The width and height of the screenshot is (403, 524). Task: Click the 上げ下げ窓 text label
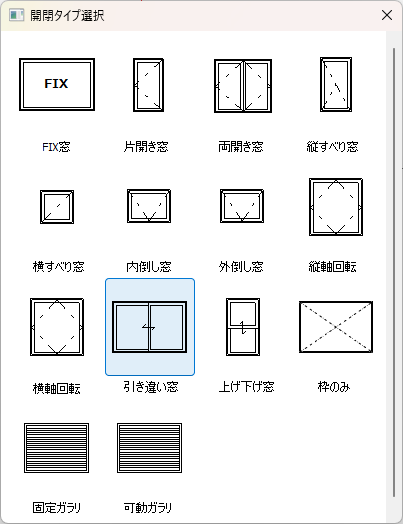(x=246, y=387)
